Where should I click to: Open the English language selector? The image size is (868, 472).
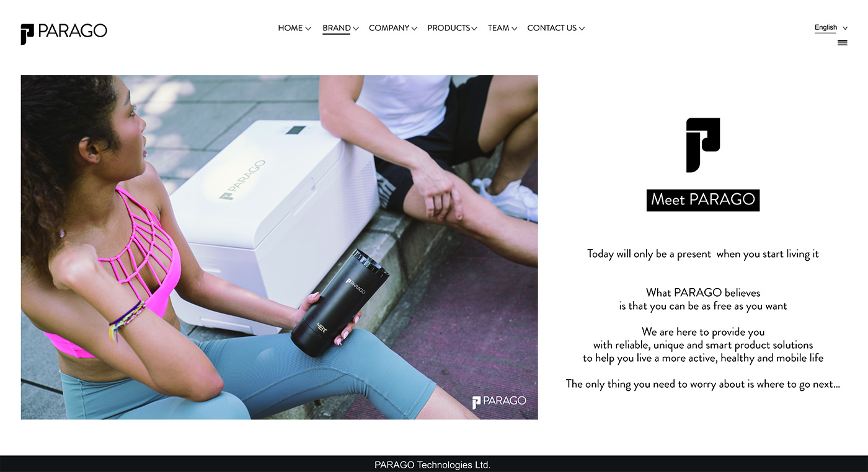(831, 28)
